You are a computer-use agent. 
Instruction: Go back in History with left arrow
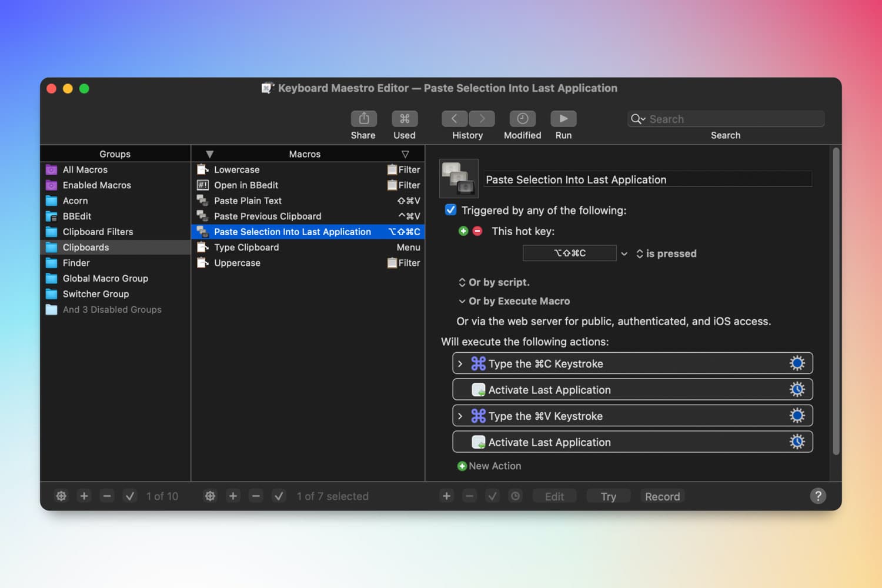455,119
